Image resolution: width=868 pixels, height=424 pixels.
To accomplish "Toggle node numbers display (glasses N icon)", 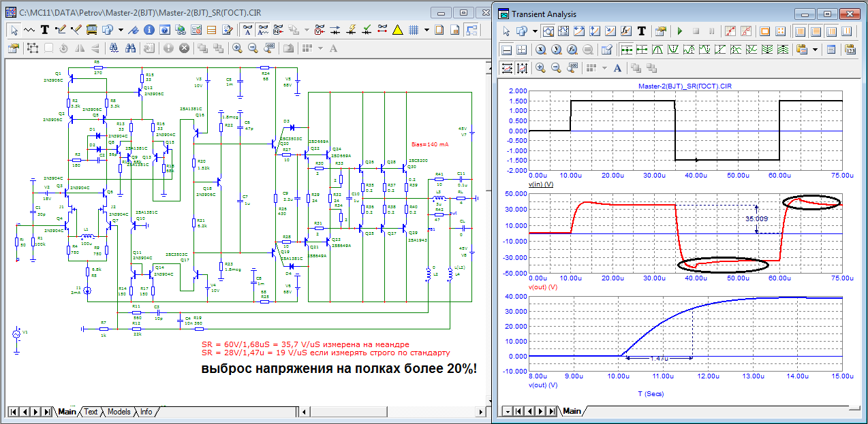I will pos(278,29).
